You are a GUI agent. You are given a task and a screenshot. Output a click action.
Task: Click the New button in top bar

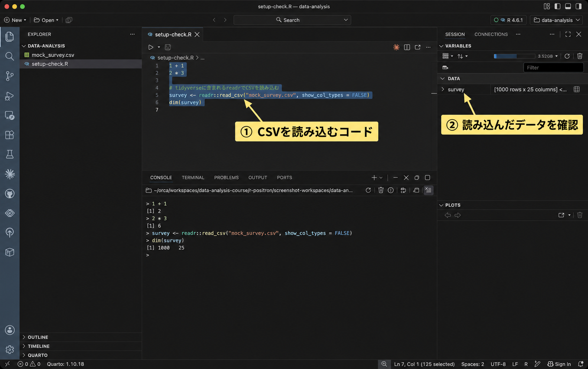click(x=15, y=20)
